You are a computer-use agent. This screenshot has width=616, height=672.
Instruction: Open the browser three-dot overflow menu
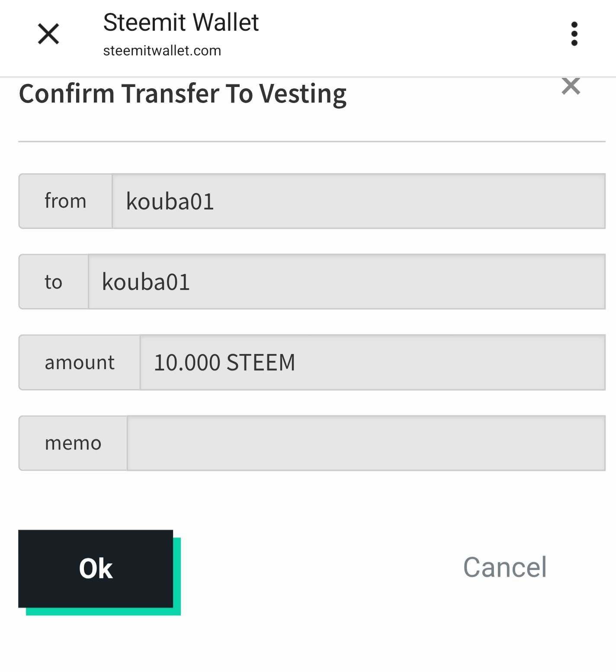574,34
